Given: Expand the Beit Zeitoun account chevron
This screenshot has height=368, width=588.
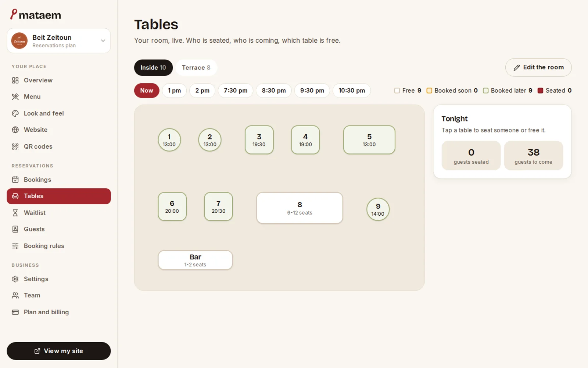Looking at the screenshot, I should pyautogui.click(x=103, y=41).
